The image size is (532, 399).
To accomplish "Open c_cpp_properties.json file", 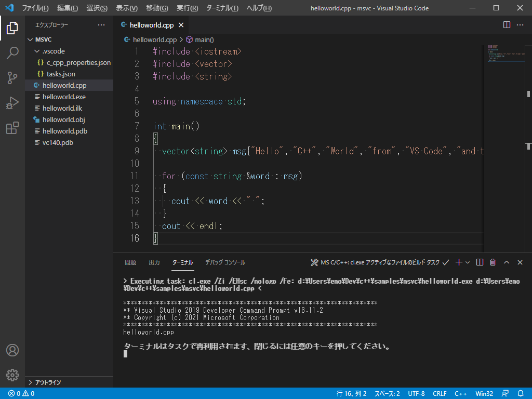I will coord(69,62).
